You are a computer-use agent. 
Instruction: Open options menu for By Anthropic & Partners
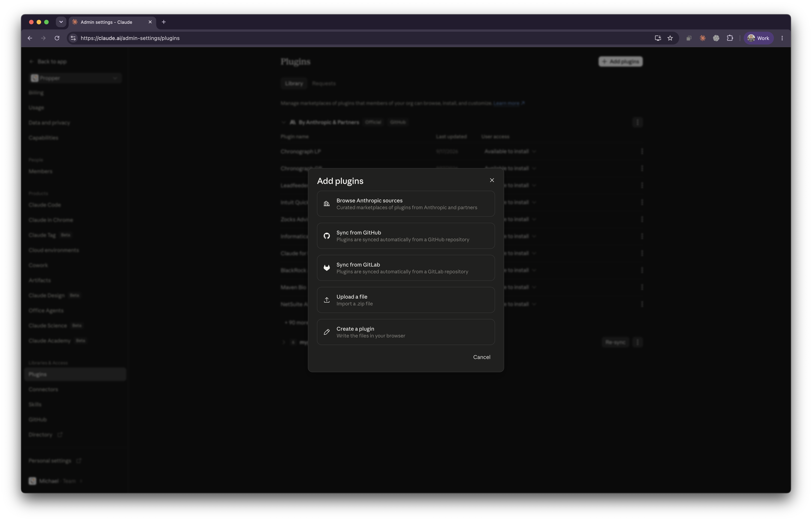pos(637,122)
